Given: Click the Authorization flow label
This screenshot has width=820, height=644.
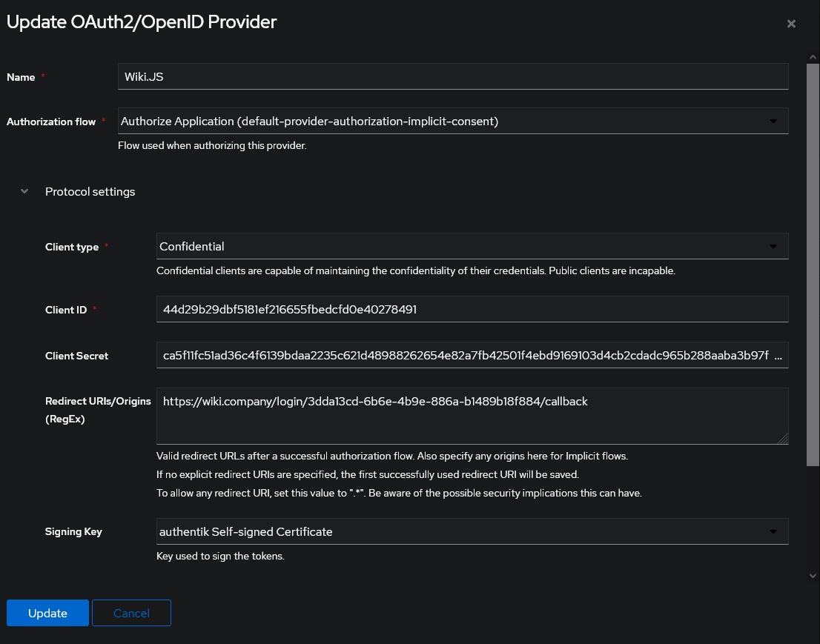Looking at the screenshot, I should pyautogui.click(x=51, y=122).
